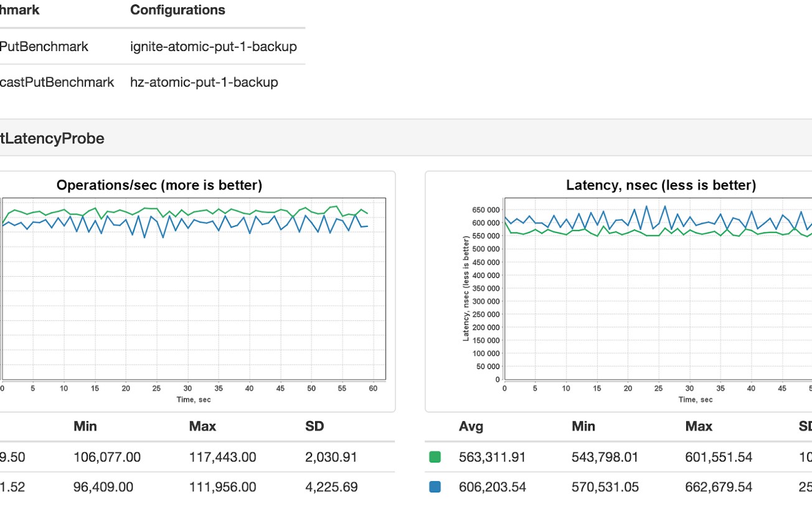The image size is (812, 508).
Task: Click the Avg column header in latency table
Action: tap(471, 426)
